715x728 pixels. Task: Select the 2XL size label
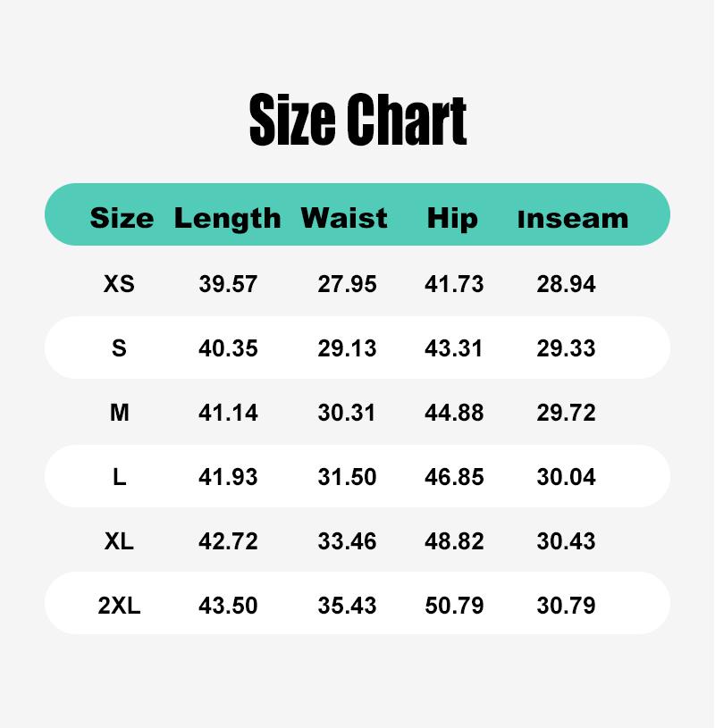(x=119, y=606)
